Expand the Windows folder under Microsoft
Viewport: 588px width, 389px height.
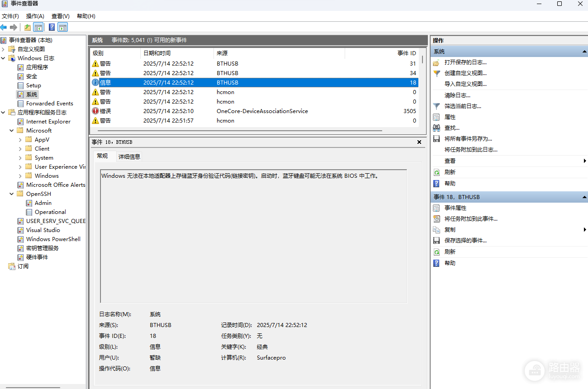coord(20,176)
